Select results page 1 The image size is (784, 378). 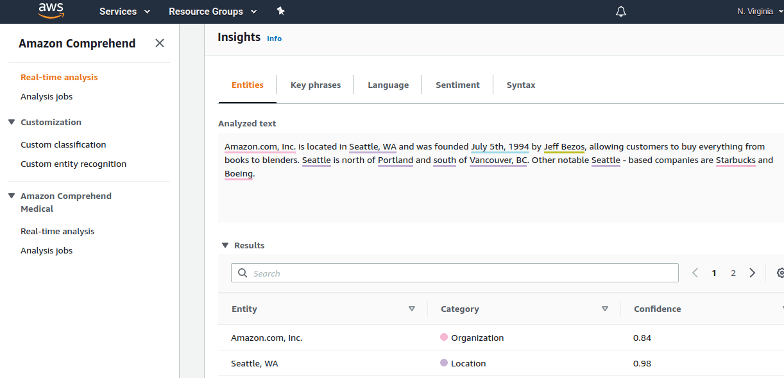point(714,273)
